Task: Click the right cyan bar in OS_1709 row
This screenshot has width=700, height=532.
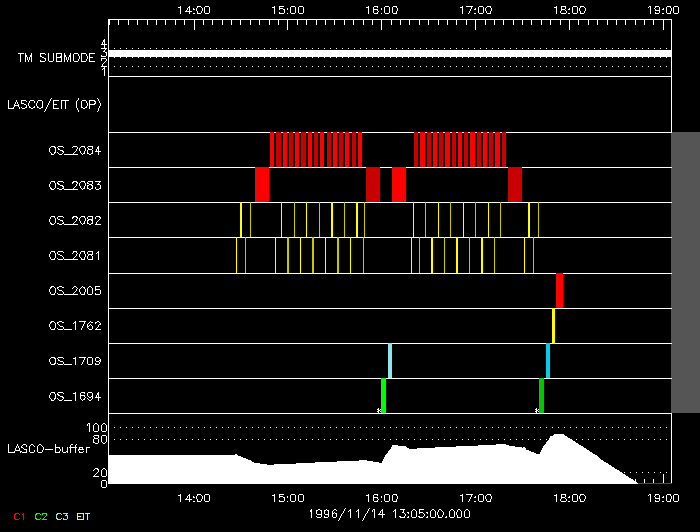Action: [548, 360]
